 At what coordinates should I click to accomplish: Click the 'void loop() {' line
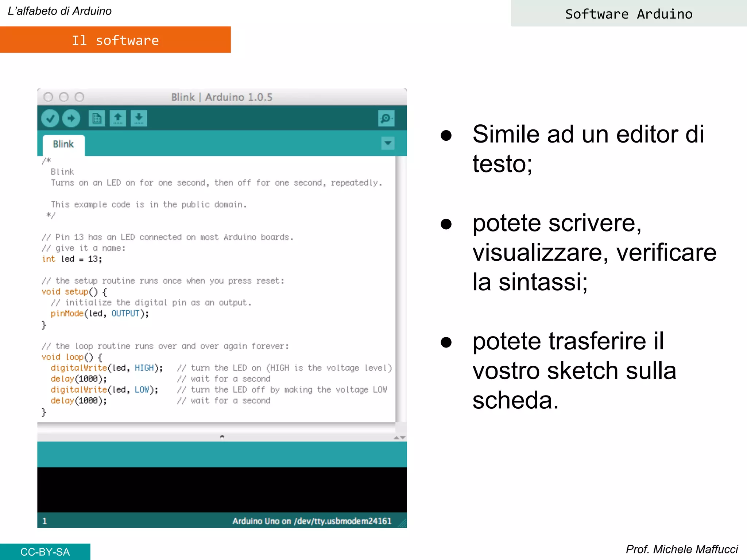[72, 357]
